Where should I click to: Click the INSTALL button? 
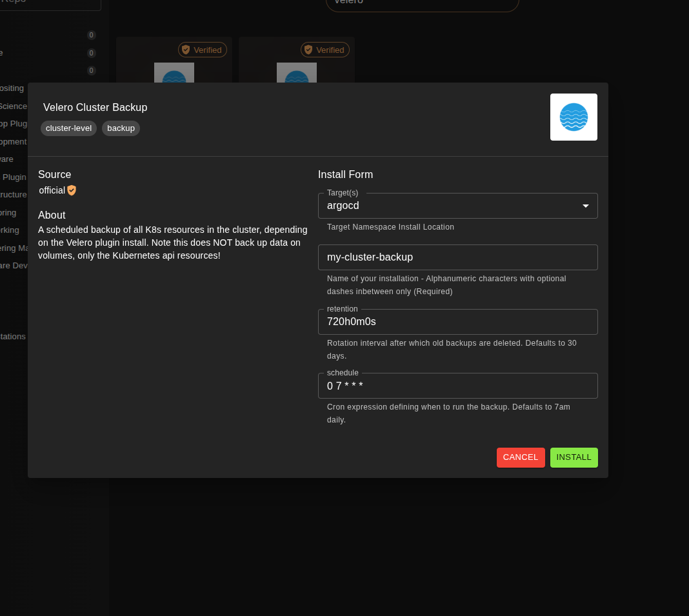point(574,457)
